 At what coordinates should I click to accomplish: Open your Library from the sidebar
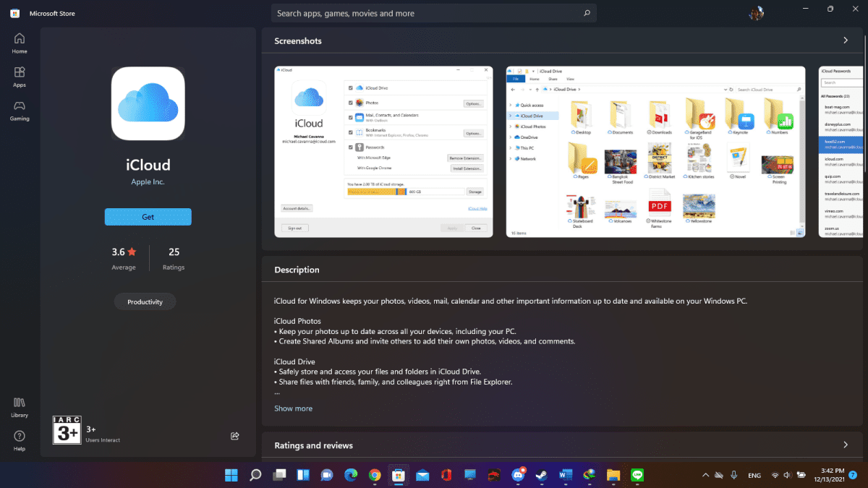pos(19,406)
